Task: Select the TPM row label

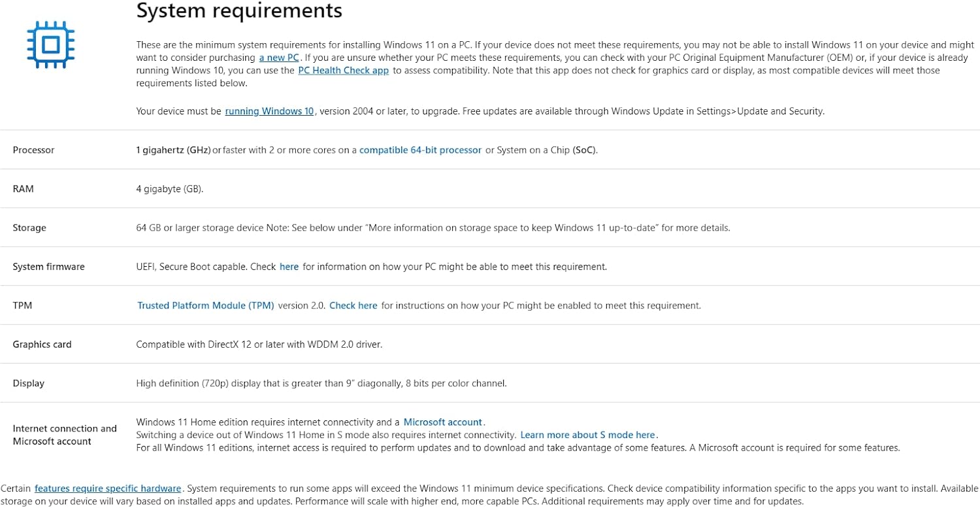Action: click(22, 305)
